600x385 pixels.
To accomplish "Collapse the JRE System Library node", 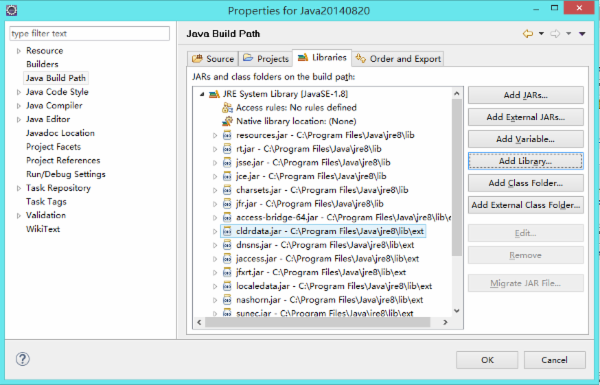I will 202,94.
